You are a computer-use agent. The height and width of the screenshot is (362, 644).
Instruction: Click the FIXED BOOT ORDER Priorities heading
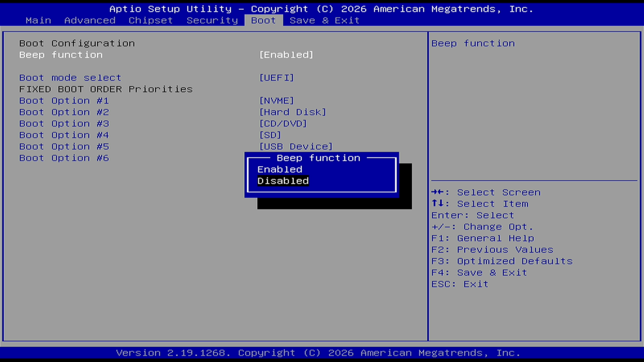coord(106,89)
